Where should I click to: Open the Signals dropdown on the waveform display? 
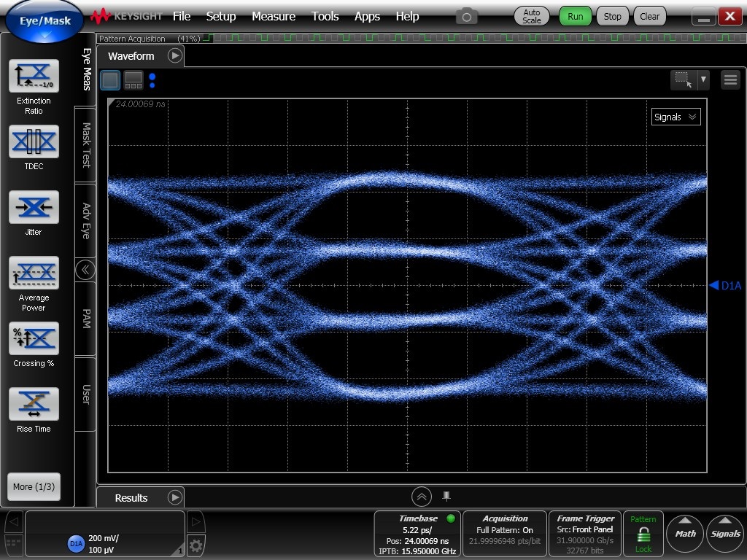coord(675,117)
